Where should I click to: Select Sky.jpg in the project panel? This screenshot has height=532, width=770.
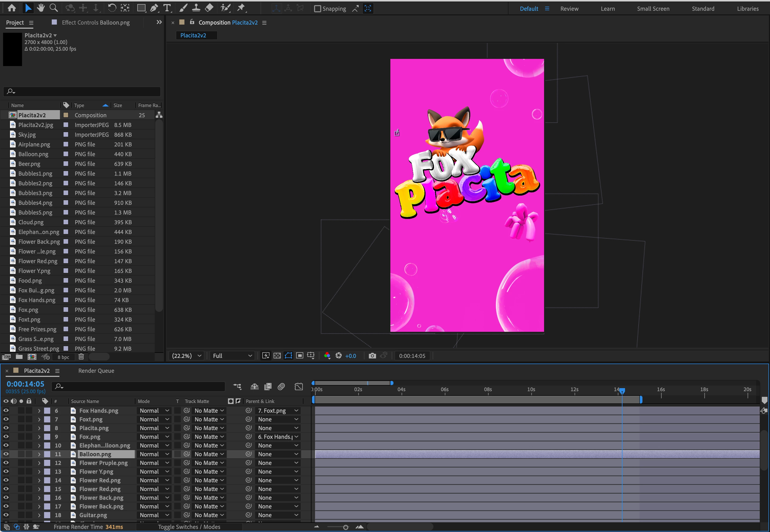(27, 135)
